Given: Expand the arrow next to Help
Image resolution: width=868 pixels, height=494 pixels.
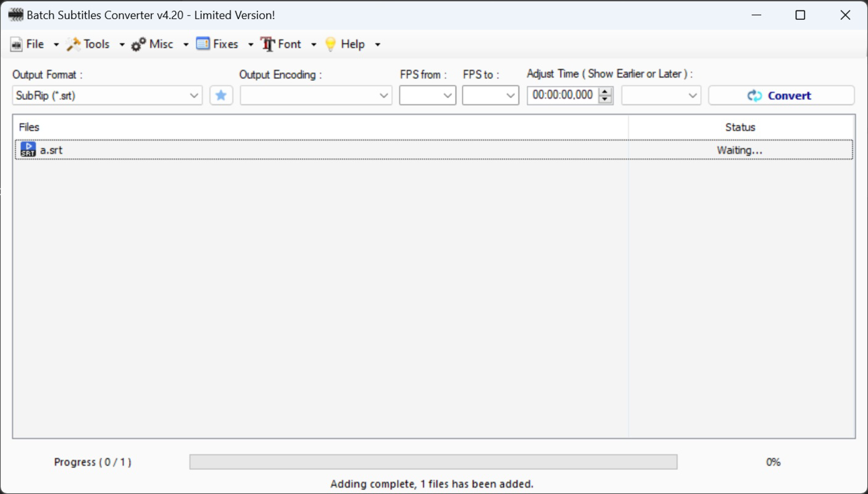Looking at the screenshot, I should tap(378, 44).
